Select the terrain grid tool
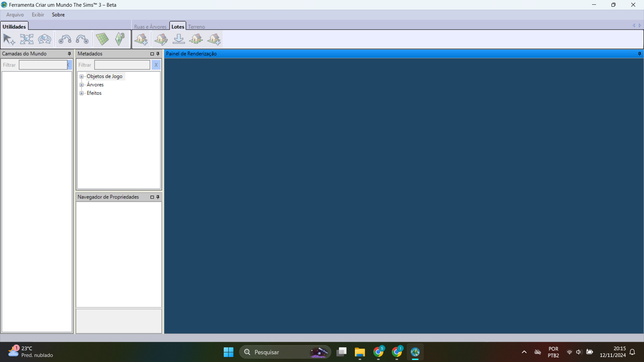Viewport: 644px width, 362px height. pyautogui.click(x=102, y=39)
